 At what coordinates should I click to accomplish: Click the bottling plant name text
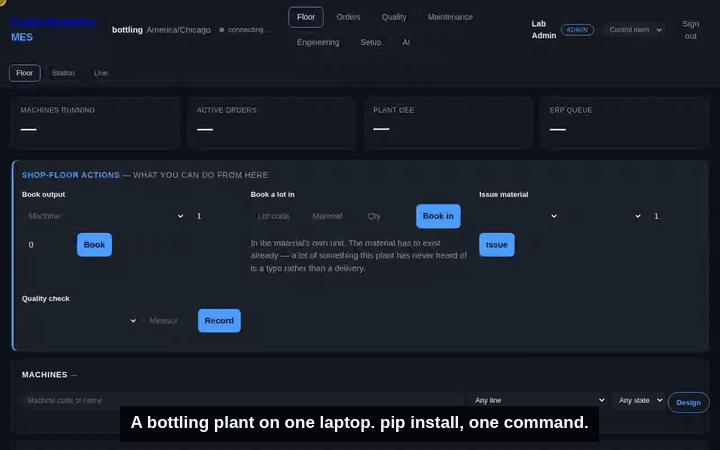(127, 30)
